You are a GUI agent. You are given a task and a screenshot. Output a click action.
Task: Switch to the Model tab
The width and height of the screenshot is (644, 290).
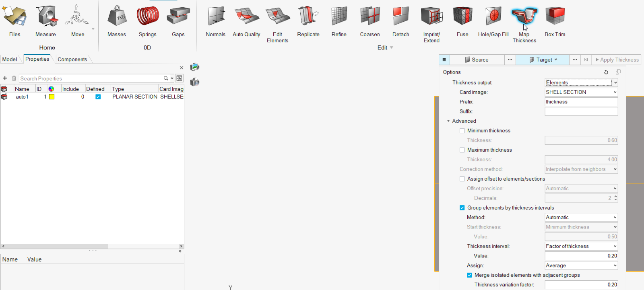pyautogui.click(x=10, y=60)
